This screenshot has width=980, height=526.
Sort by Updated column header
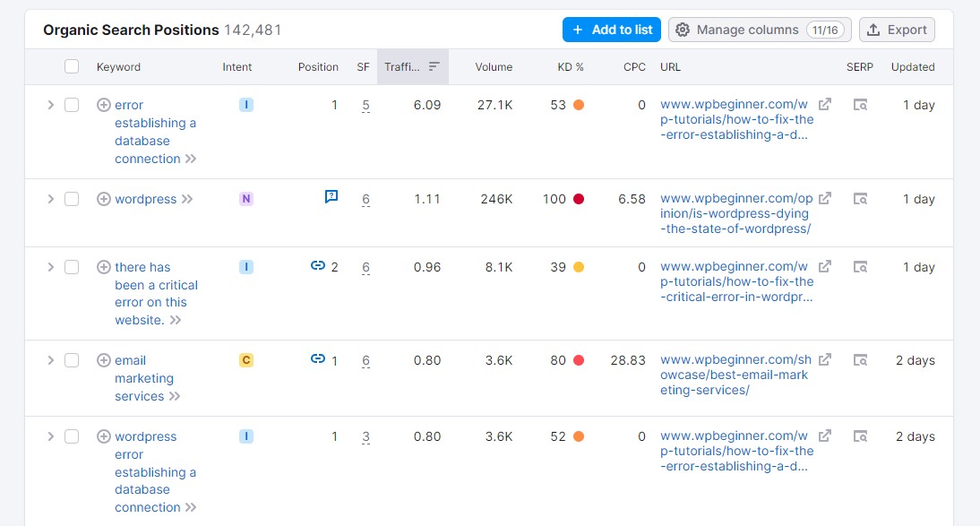point(913,67)
